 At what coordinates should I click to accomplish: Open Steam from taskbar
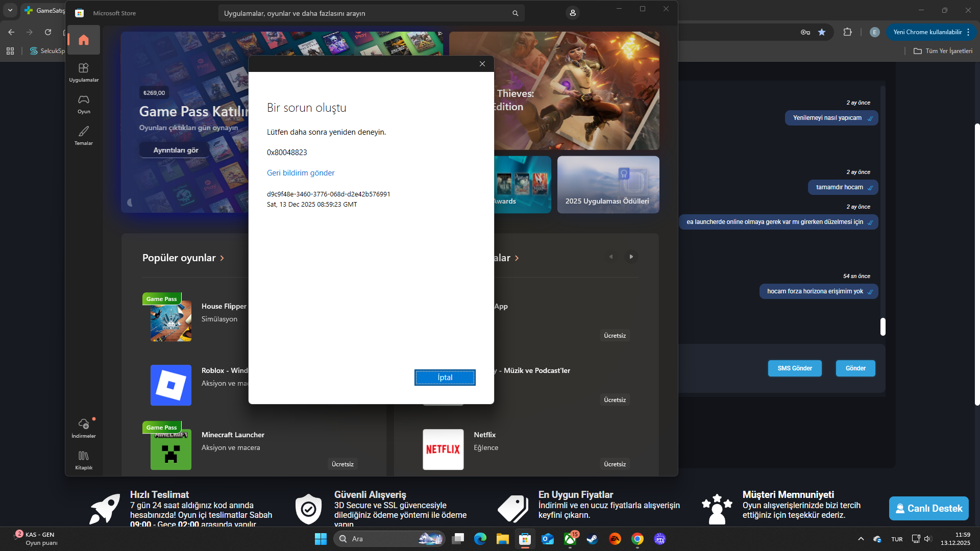[593, 539]
